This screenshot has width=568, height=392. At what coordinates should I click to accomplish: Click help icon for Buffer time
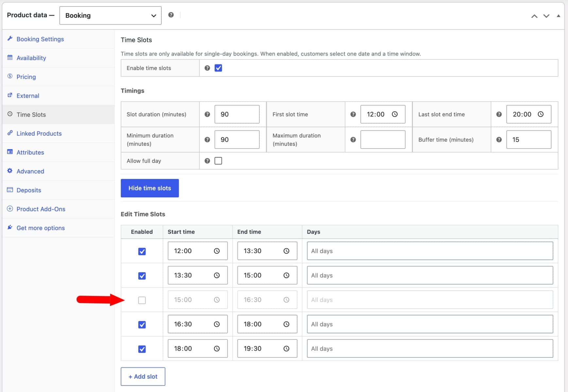pyautogui.click(x=499, y=139)
